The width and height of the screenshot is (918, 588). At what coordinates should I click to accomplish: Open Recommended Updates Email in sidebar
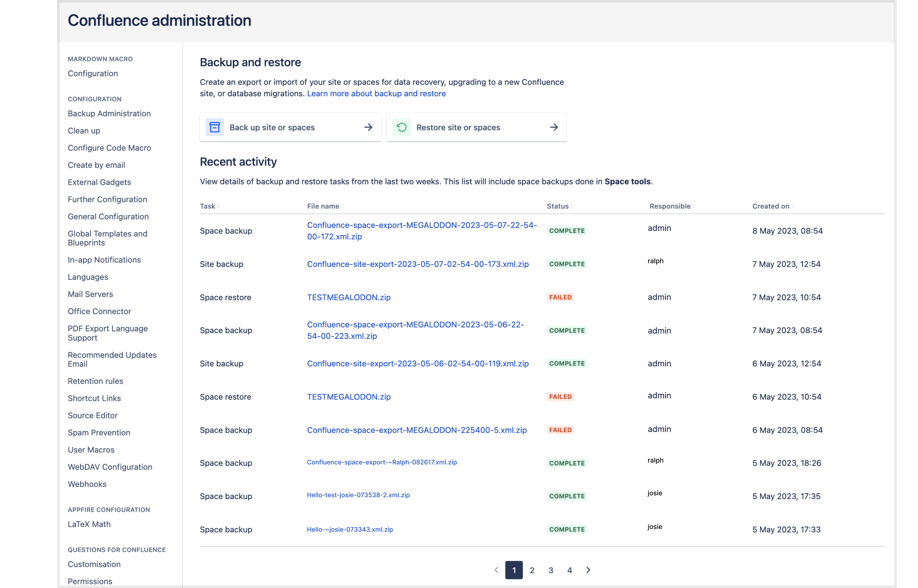tap(112, 359)
